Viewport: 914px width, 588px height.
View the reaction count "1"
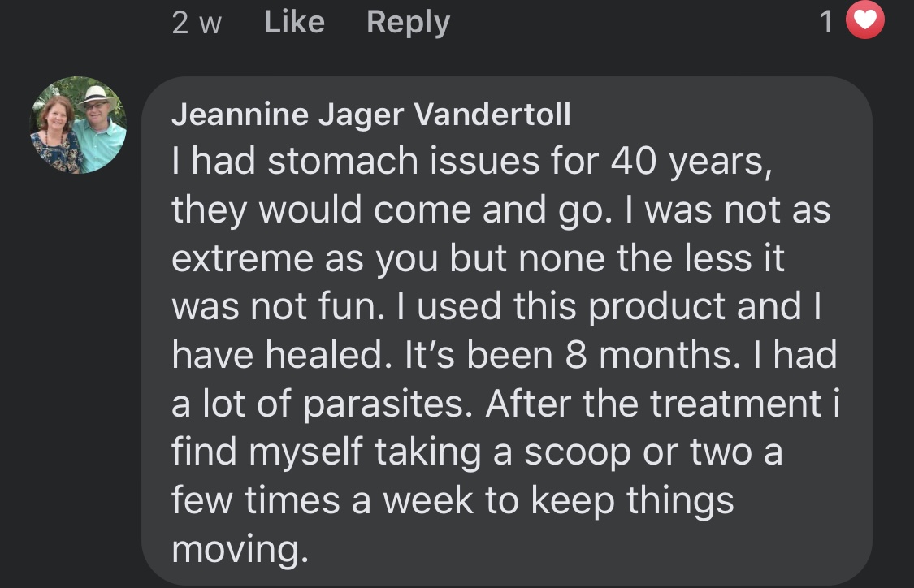(x=826, y=23)
